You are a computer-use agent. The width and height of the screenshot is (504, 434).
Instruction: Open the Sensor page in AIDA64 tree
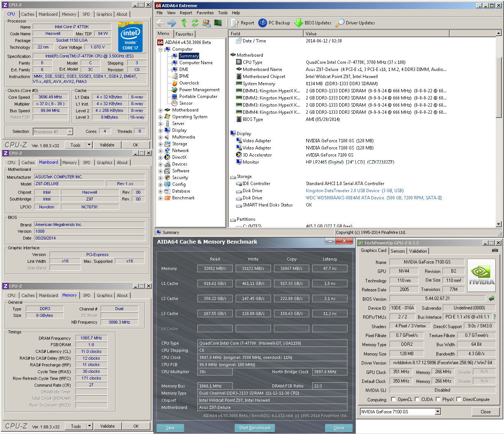click(186, 103)
